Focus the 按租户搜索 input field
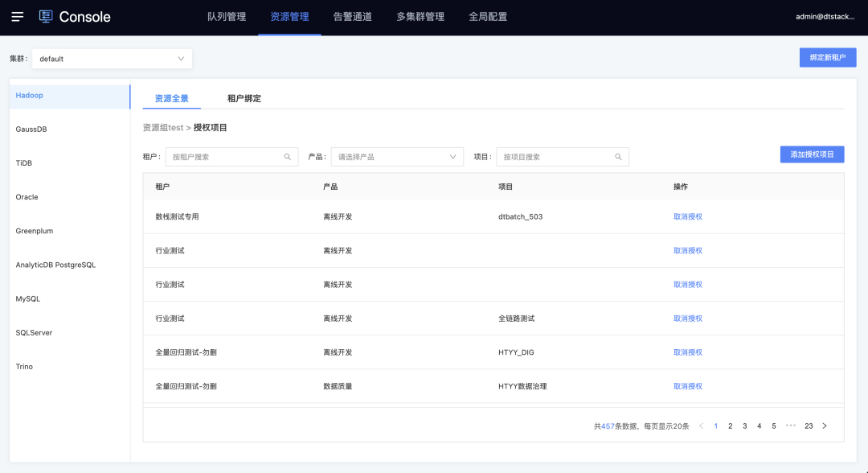This screenshot has width=868, height=473. point(231,157)
